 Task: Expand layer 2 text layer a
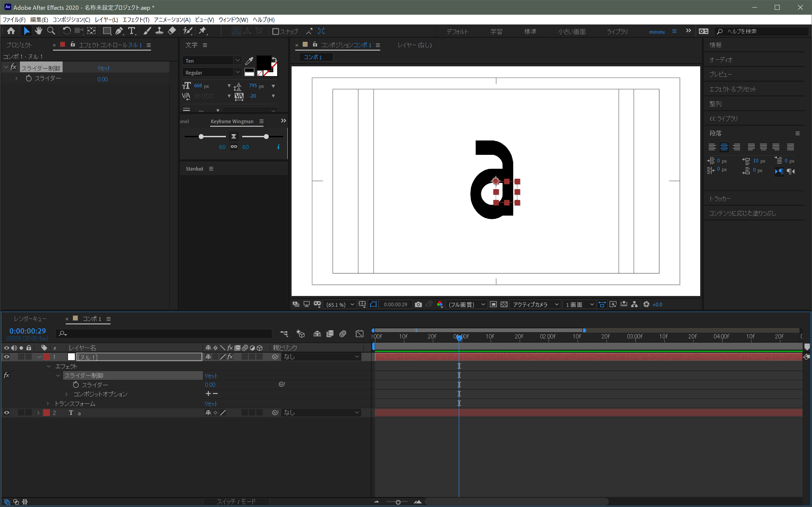click(38, 413)
